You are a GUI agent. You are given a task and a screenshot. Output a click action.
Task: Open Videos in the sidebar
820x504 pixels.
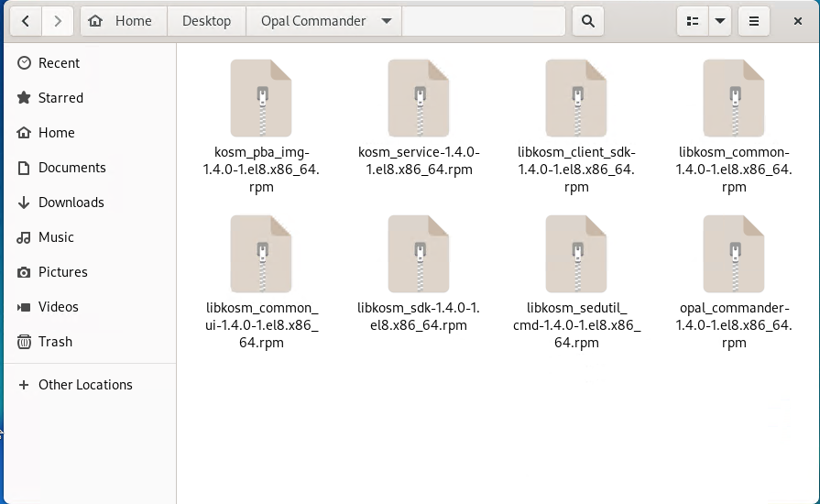[90, 307]
